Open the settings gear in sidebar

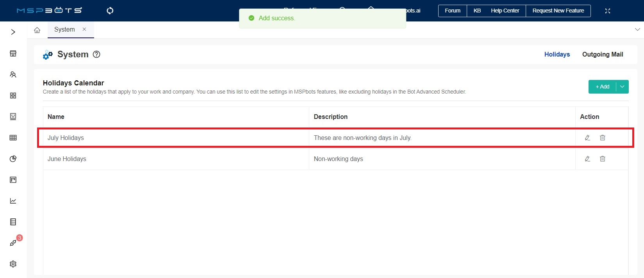(x=13, y=264)
